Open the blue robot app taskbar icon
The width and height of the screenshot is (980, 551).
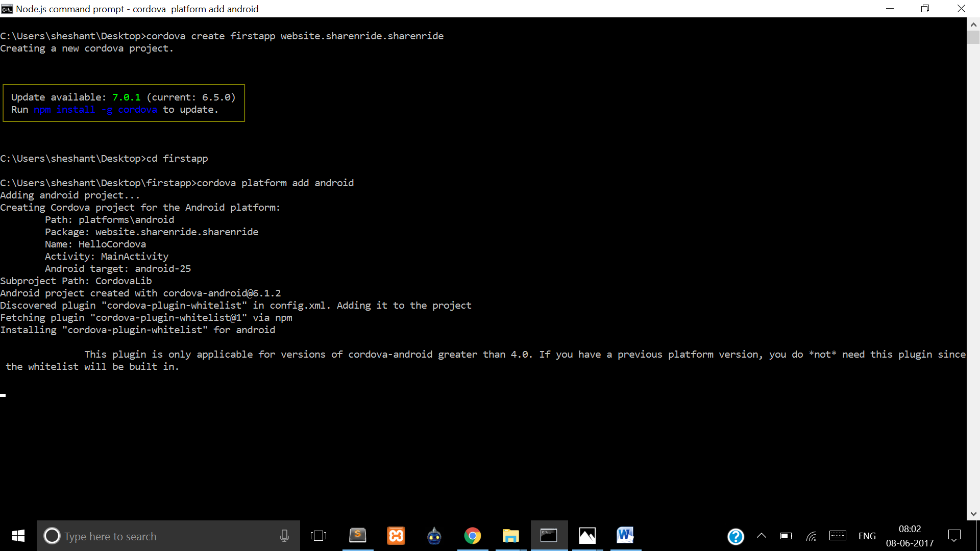coord(434,536)
